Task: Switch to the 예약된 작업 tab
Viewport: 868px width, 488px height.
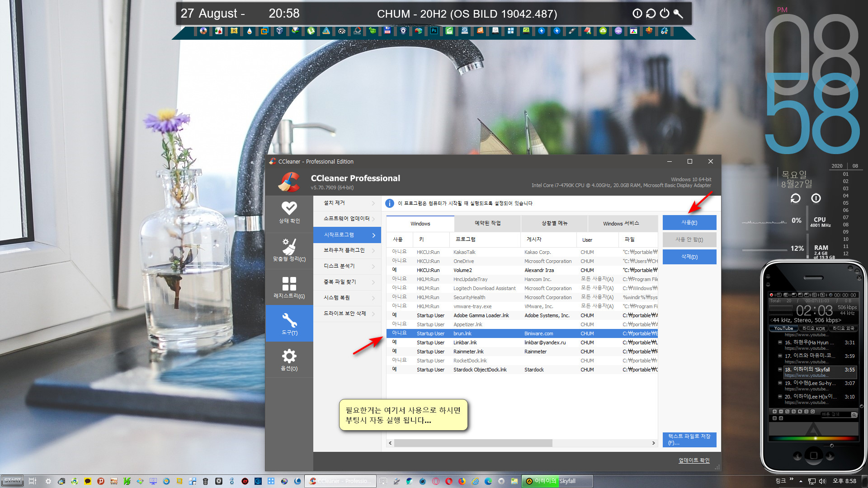Action: [x=487, y=224]
